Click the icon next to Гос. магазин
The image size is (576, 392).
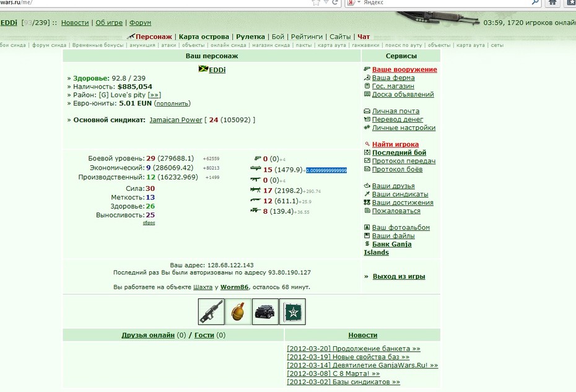[367, 85]
